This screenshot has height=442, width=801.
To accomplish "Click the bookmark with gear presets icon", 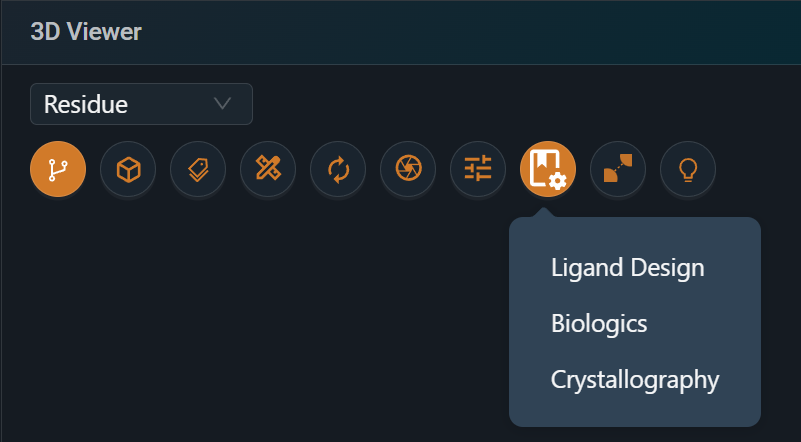I will 548,169.
